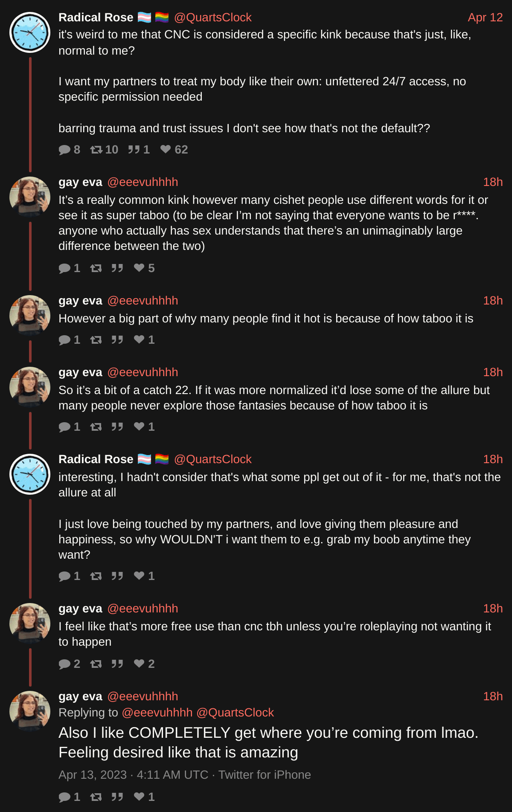
Task: Like the "really common kink" reply with 5 likes
Action: pyautogui.click(x=139, y=268)
